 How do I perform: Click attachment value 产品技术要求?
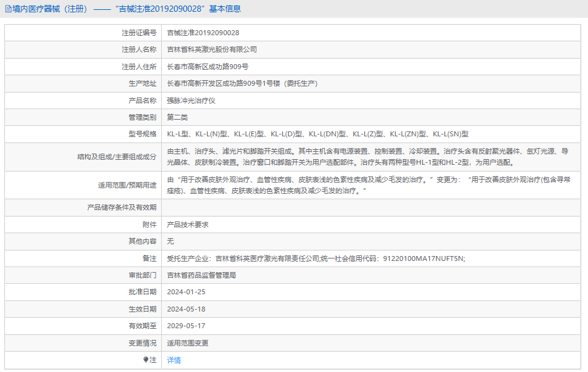(x=188, y=225)
